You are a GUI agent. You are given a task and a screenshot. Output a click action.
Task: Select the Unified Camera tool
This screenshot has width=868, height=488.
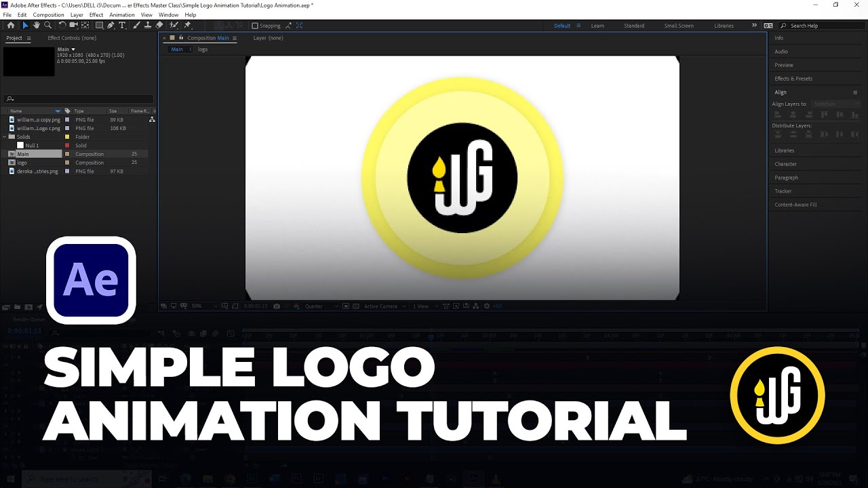pos(74,25)
